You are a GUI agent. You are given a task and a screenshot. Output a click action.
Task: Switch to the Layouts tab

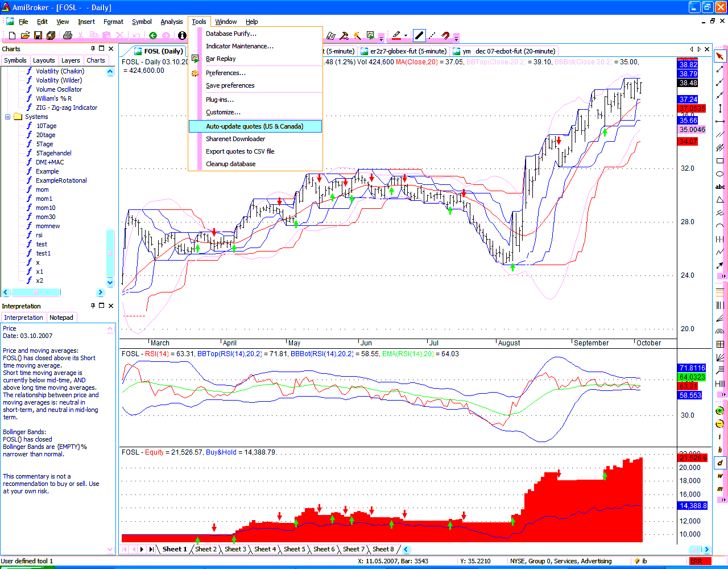44,60
